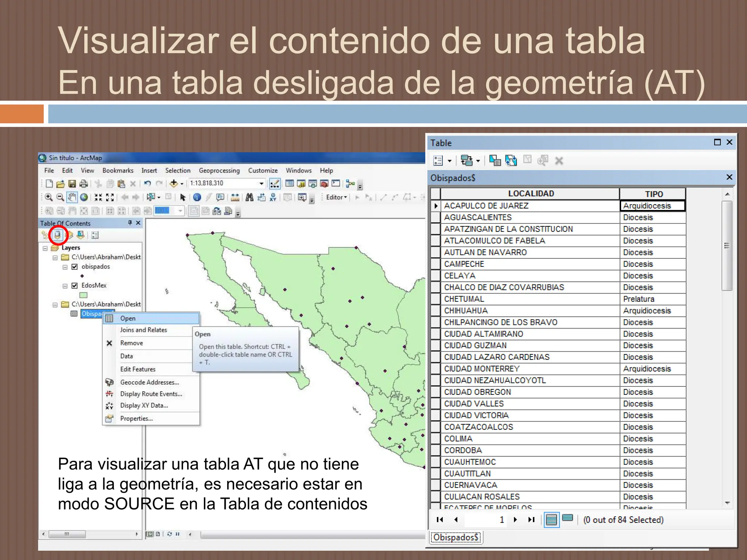
Task: Show selected records view button
Action: pos(568,519)
